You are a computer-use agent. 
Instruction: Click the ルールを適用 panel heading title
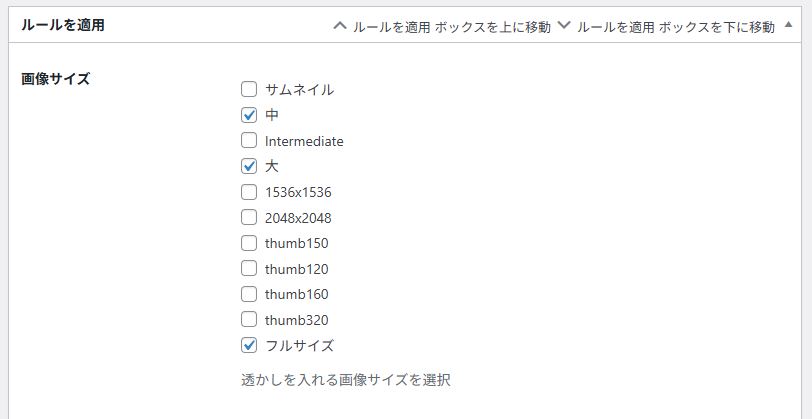pyautogui.click(x=63, y=26)
